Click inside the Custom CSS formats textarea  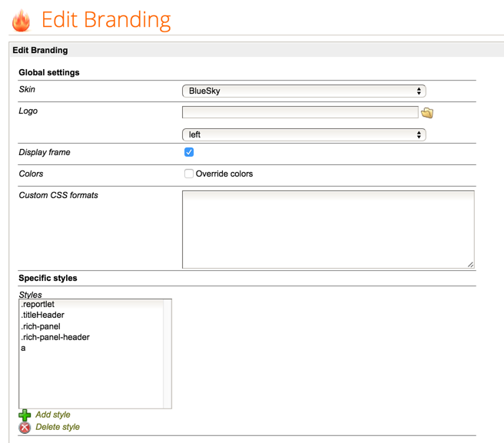pyautogui.click(x=327, y=229)
